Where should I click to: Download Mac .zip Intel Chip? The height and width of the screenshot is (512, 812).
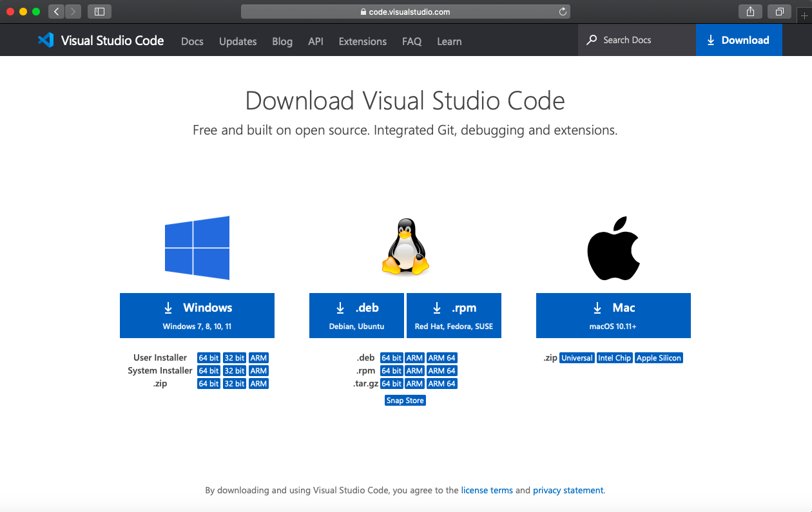tap(614, 358)
